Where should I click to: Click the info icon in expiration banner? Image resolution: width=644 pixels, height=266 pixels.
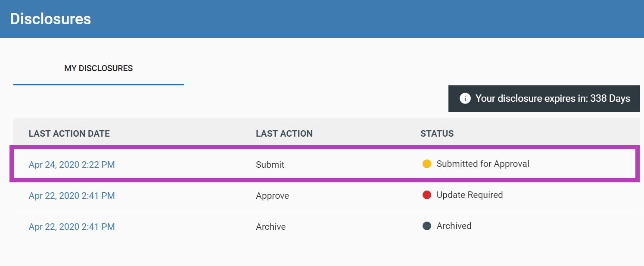[465, 98]
